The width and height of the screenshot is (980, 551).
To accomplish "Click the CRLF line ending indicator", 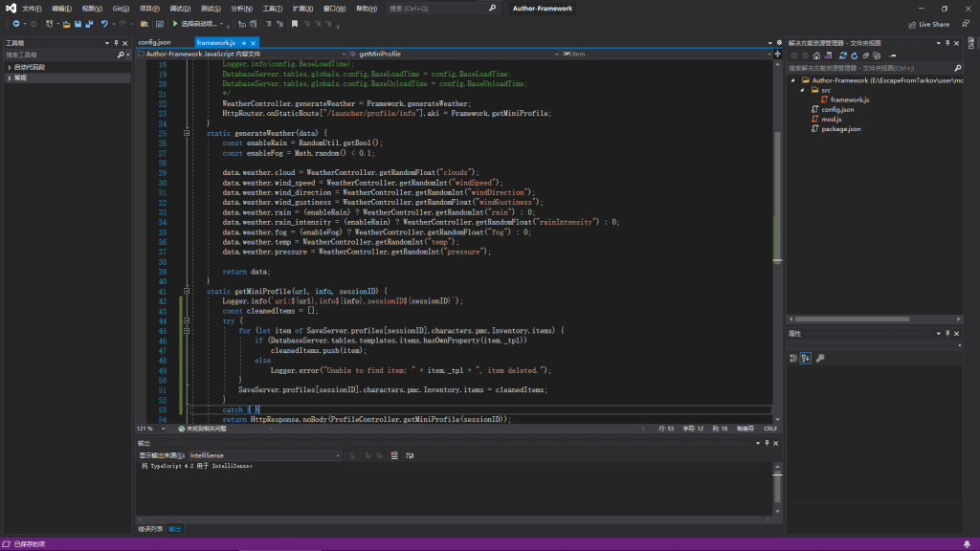I will (770, 429).
